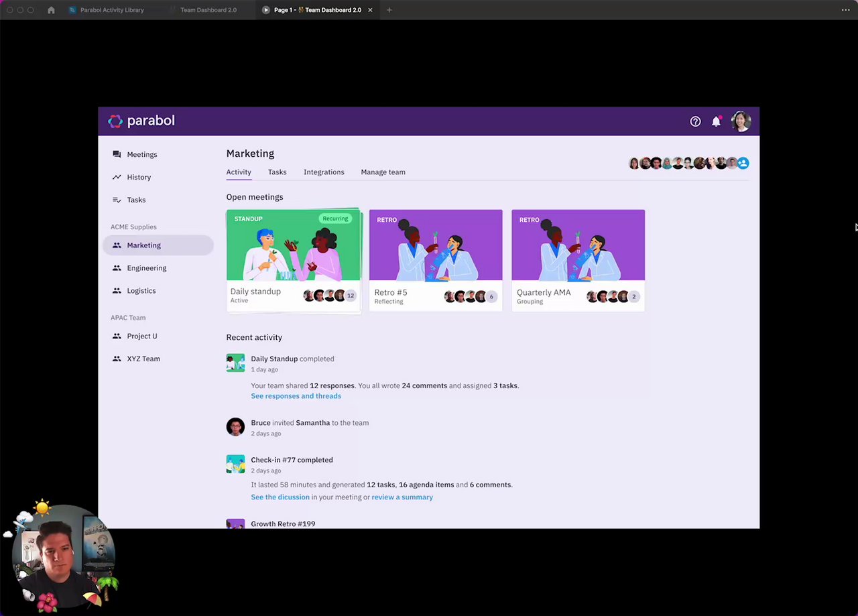
Task: Open the Daily standup meeting card
Action: [294, 260]
